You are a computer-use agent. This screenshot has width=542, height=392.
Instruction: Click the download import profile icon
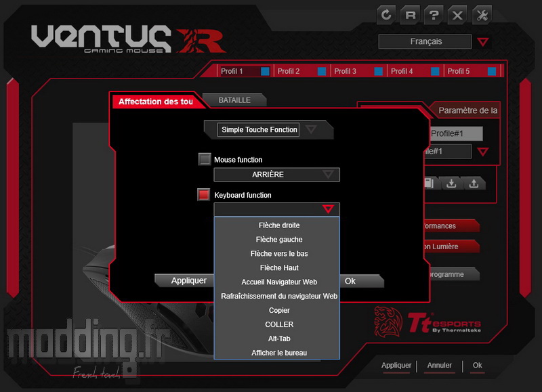tap(451, 183)
